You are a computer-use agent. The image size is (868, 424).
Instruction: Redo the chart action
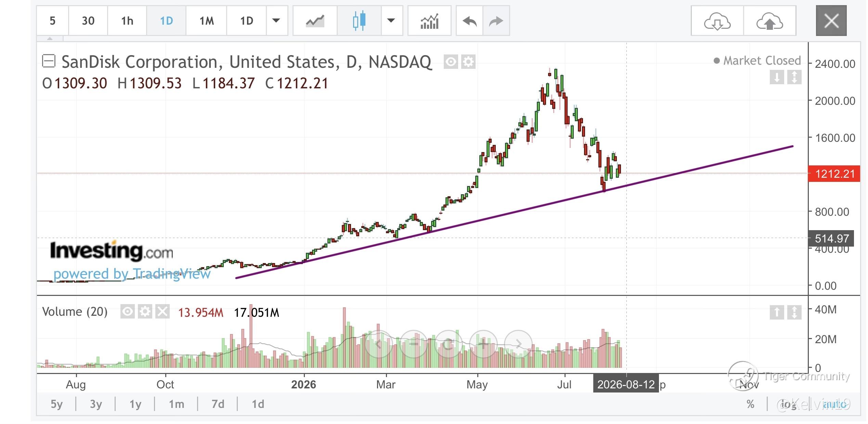[496, 21]
